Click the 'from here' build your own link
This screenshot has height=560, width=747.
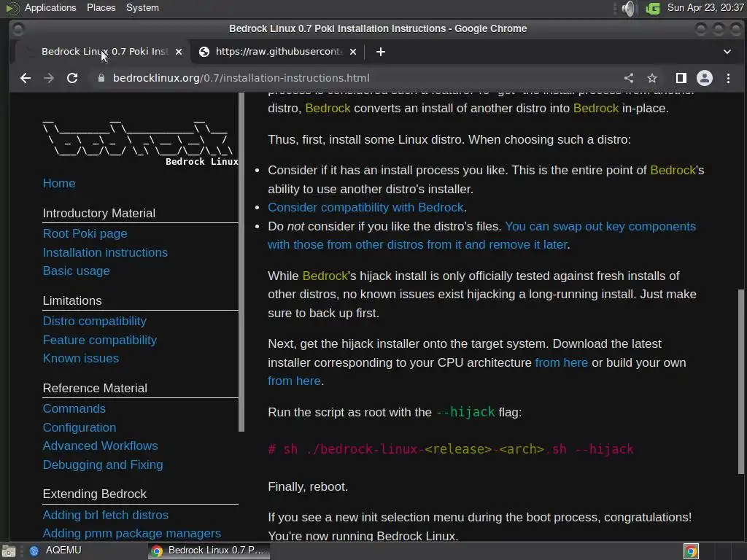294,381
